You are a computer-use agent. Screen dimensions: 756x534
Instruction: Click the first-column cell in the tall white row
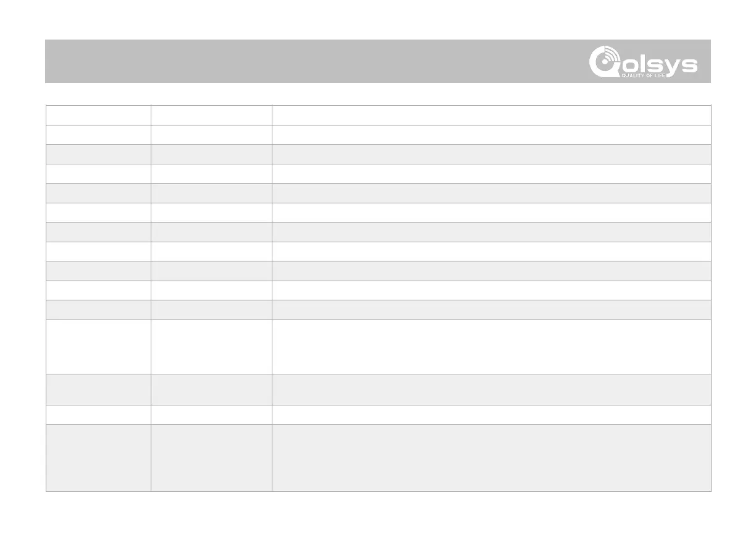point(98,347)
